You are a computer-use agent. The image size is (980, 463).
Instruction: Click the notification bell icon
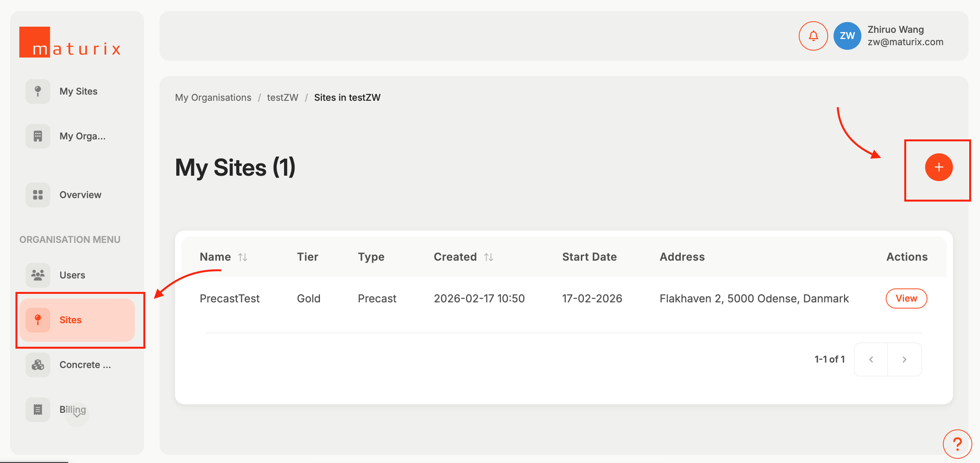[813, 36]
